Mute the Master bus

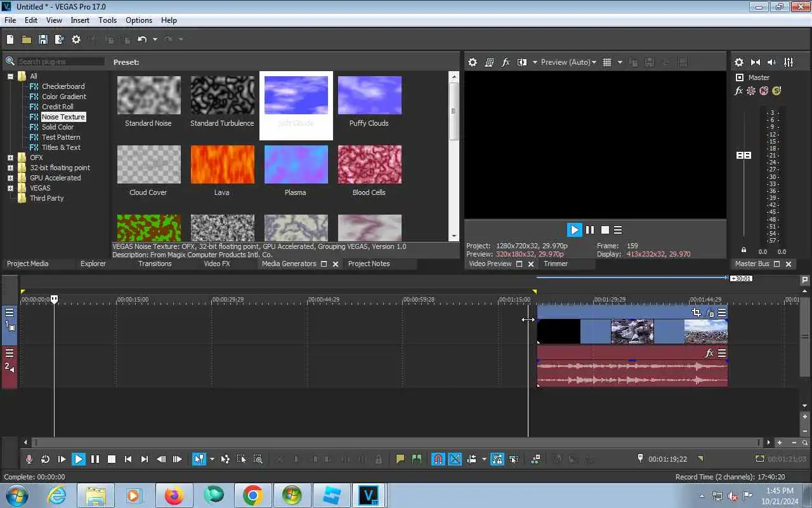click(x=764, y=91)
